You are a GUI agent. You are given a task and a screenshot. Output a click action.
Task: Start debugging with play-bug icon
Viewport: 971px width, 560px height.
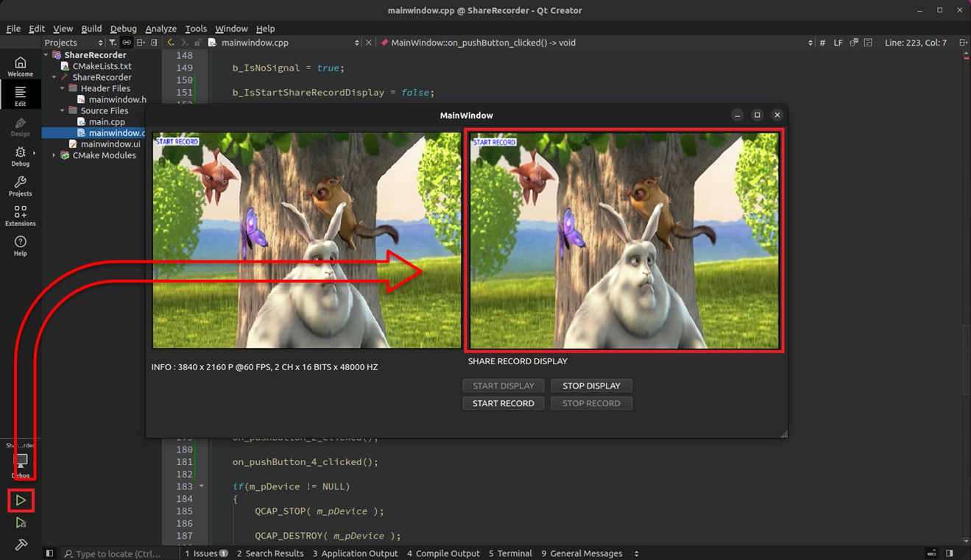tap(21, 522)
